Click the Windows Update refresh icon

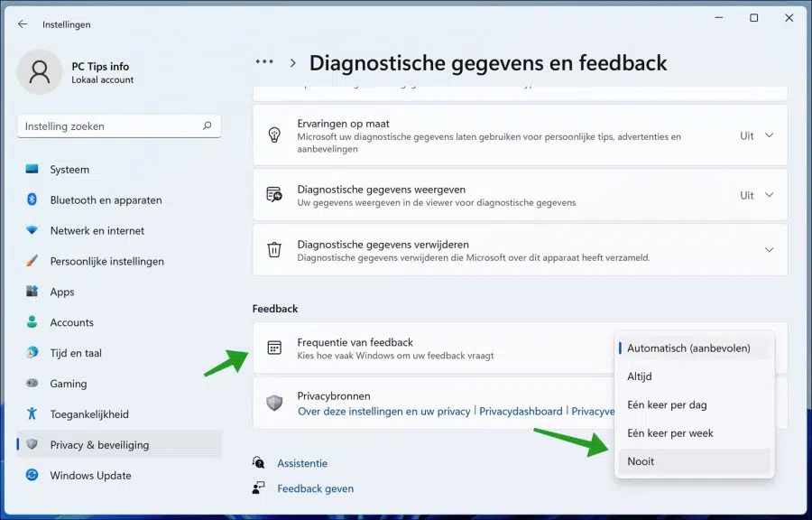tap(32, 475)
